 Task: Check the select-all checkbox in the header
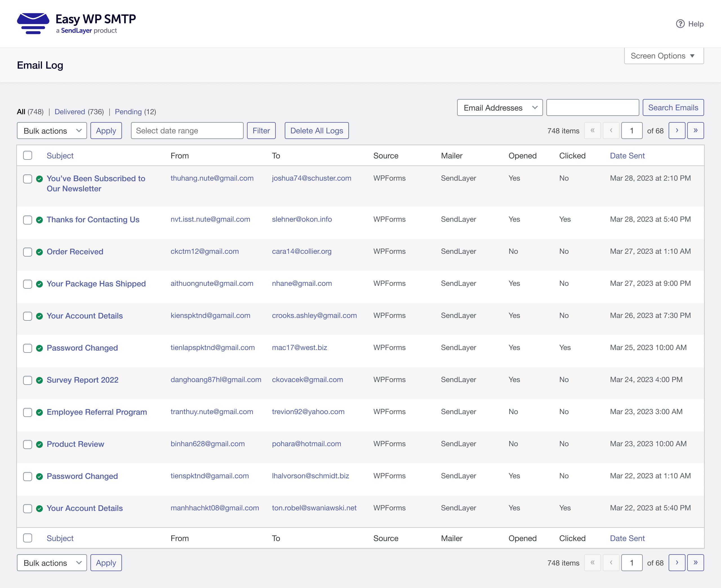27,156
